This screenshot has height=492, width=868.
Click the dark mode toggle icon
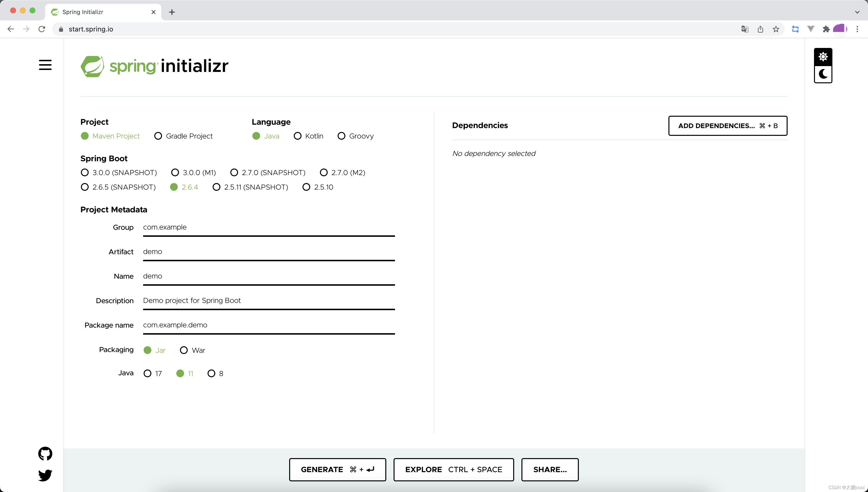pyautogui.click(x=823, y=74)
